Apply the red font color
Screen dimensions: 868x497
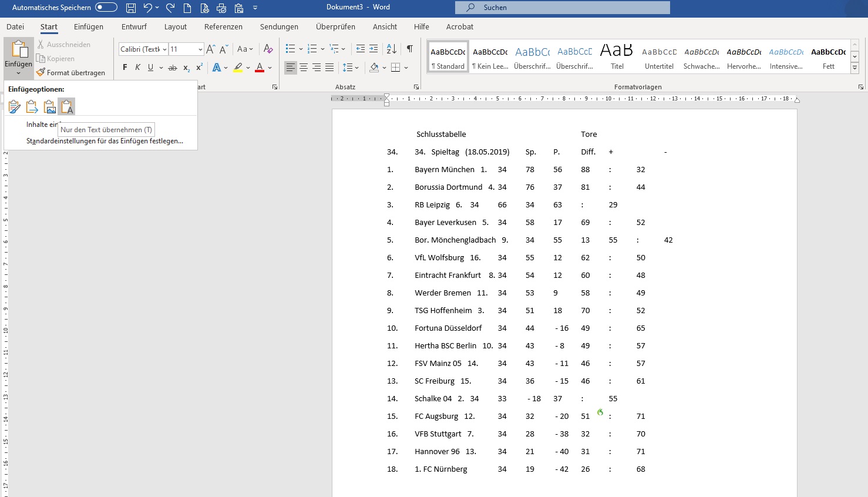[x=260, y=68]
